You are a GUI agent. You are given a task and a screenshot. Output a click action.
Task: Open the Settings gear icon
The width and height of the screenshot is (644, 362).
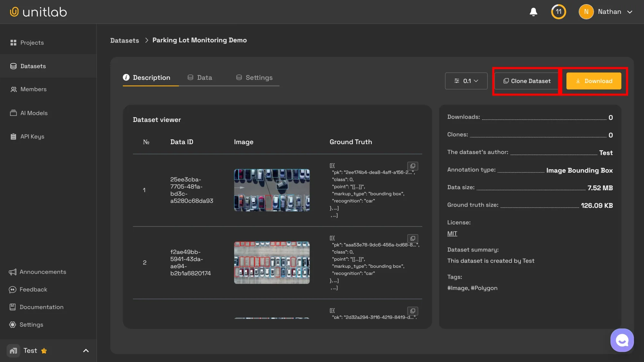click(13, 324)
